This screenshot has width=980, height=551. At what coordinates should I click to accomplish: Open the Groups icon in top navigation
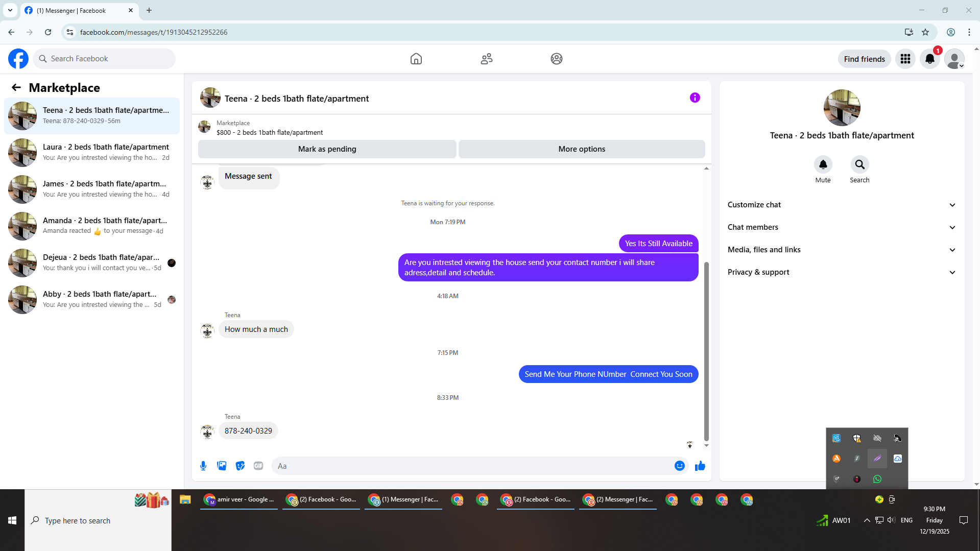click(557, 59)
